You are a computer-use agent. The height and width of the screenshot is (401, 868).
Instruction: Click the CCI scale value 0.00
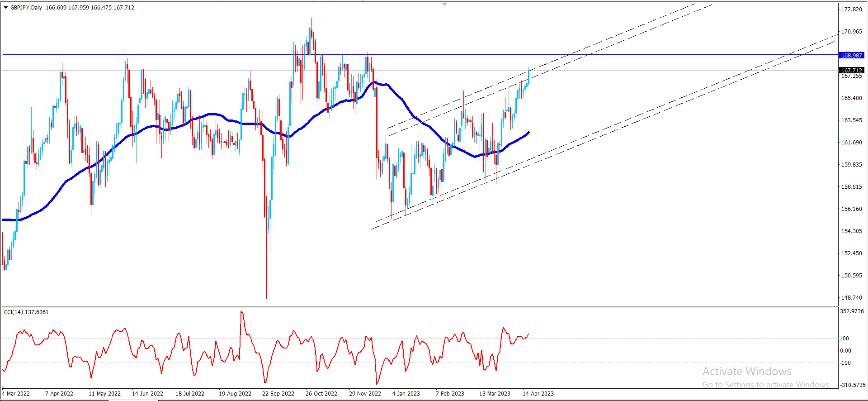[845, 350]
